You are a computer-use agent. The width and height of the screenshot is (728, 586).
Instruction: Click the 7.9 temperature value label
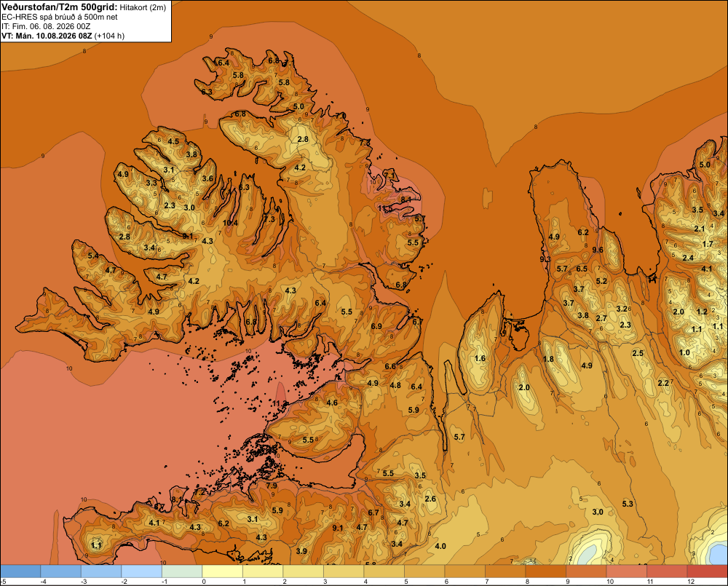[272, 486]
